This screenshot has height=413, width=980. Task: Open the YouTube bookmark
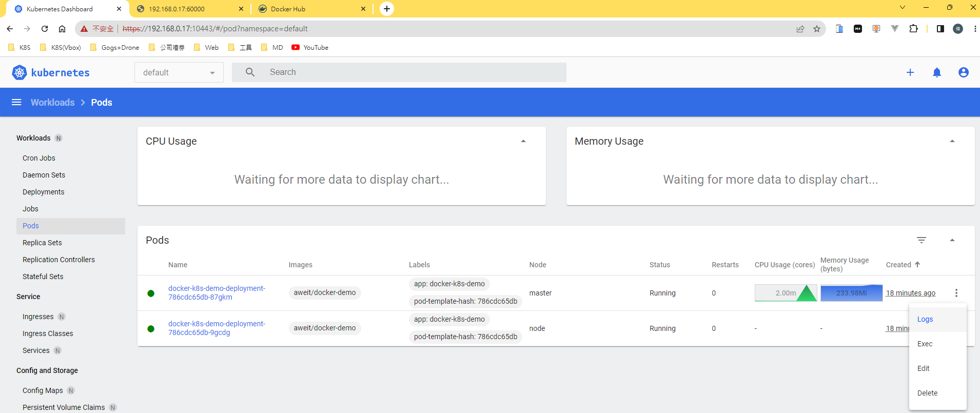310,47
